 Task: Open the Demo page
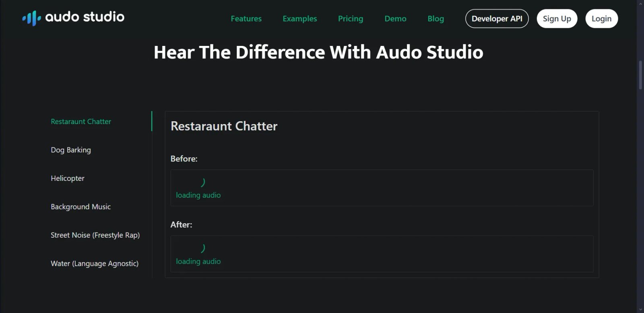(x=395, y=19)
